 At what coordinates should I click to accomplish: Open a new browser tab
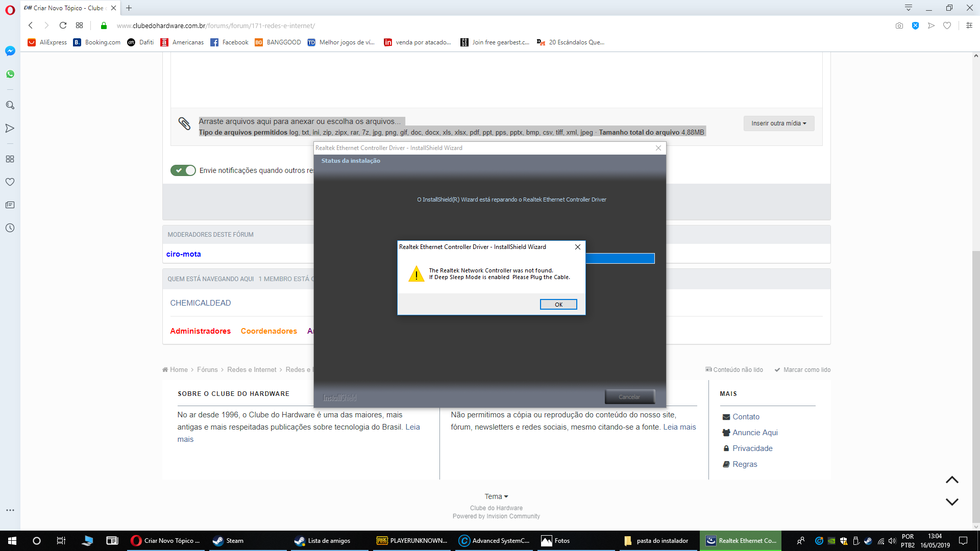(129, 8)
